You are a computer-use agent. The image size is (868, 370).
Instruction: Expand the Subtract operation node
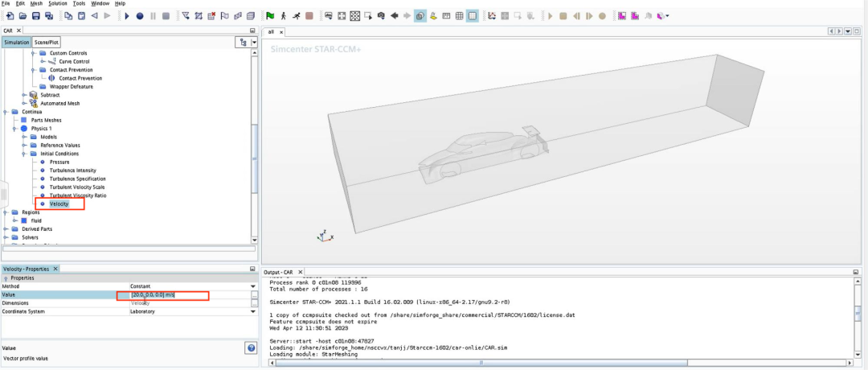click(x=24, y=95)
